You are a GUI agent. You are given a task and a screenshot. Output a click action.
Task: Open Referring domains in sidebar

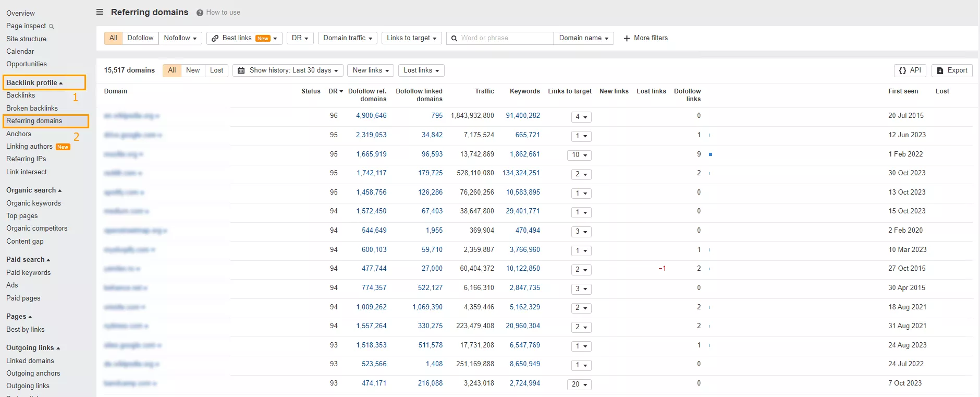pyautogui.click(x=34, y=121)
